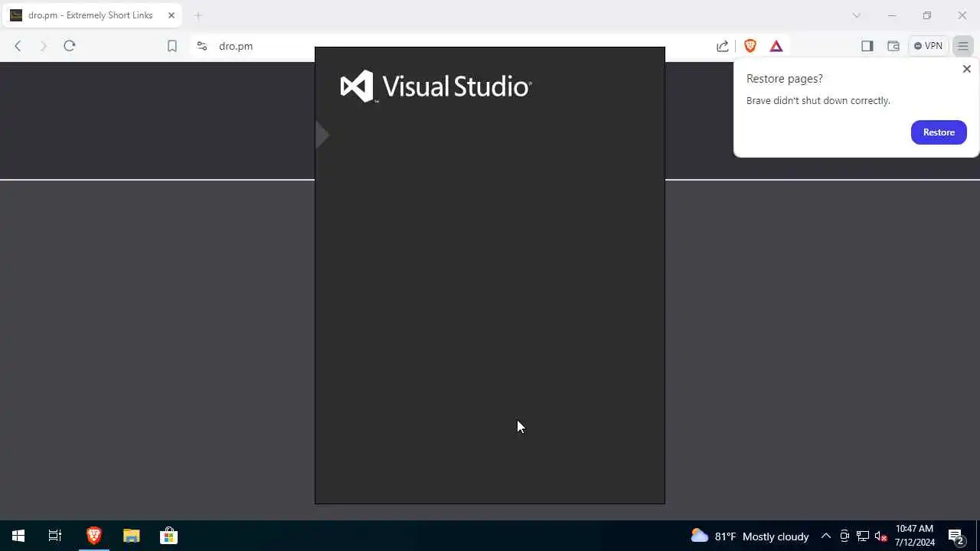Click the Visual Studio logo

pyautogui.click(x=436, y=86)
